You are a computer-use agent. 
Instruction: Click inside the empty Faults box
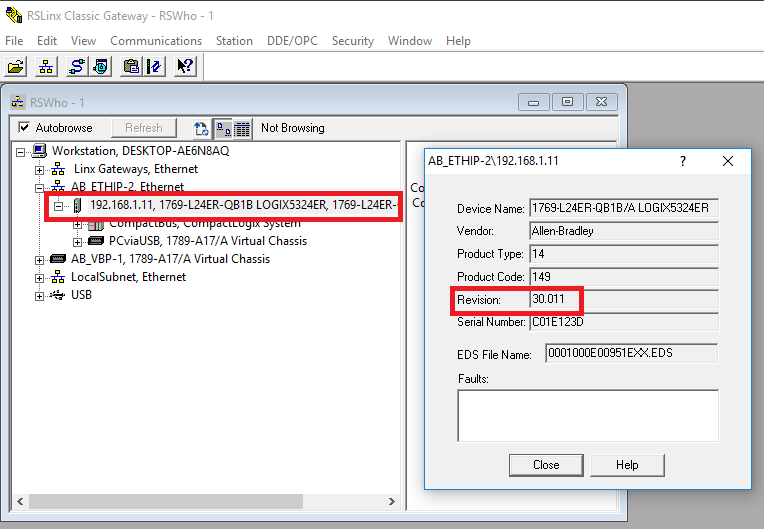coord(588,416)
